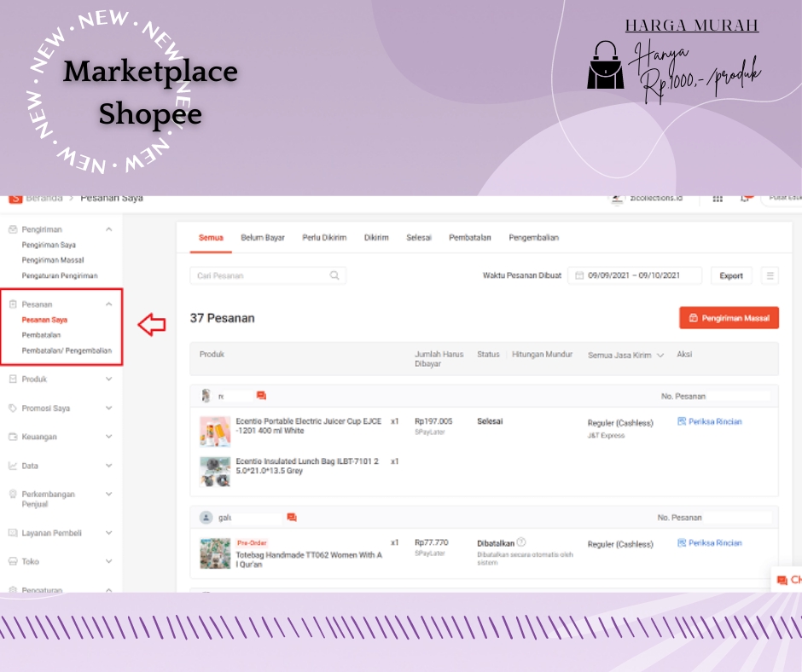Click the Export button
The image size is (802, 672).
point(731,275)
